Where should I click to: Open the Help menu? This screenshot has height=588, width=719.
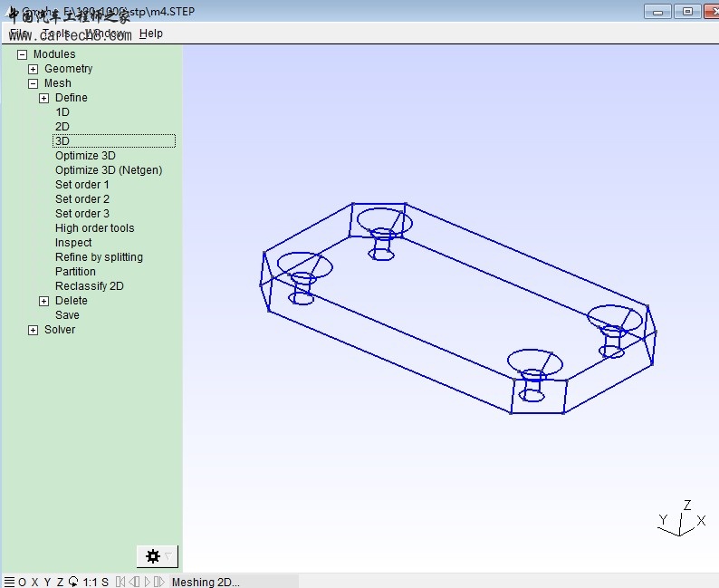tap(151, 34)
